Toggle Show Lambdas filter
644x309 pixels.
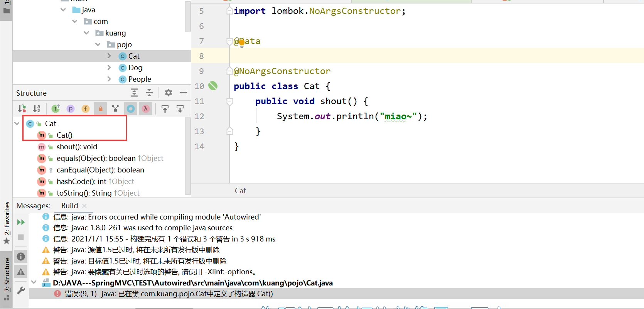tap(145, 109)
